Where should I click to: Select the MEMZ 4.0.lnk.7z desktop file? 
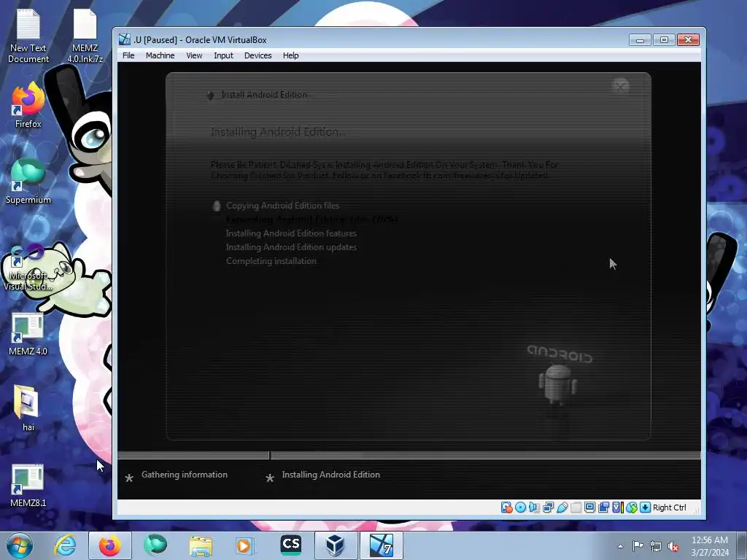[85, 36]
